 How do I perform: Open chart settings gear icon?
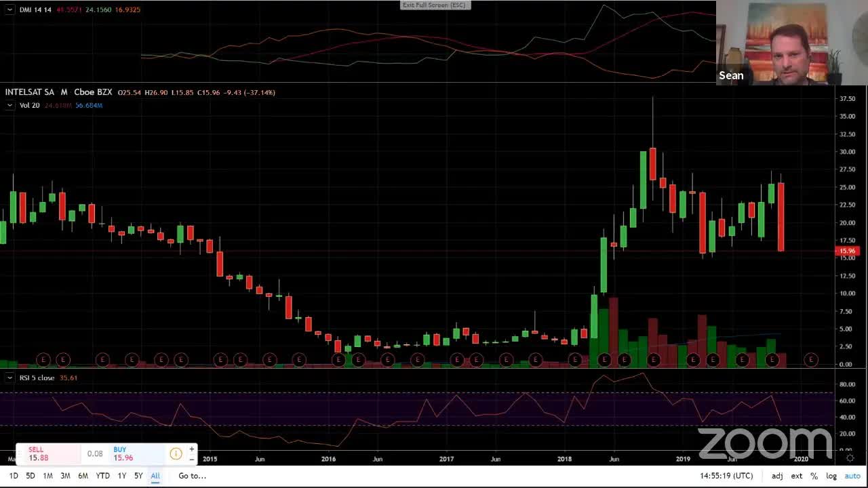point(850,459)
